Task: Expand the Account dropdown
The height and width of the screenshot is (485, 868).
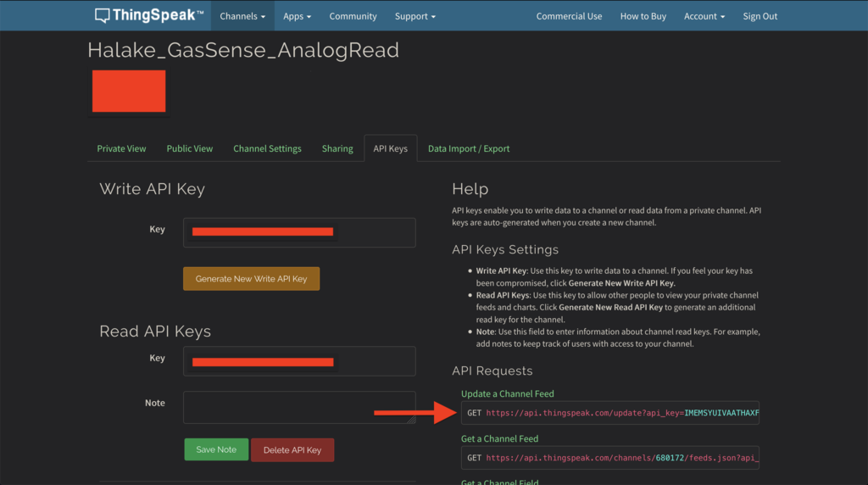Action: 704,16
